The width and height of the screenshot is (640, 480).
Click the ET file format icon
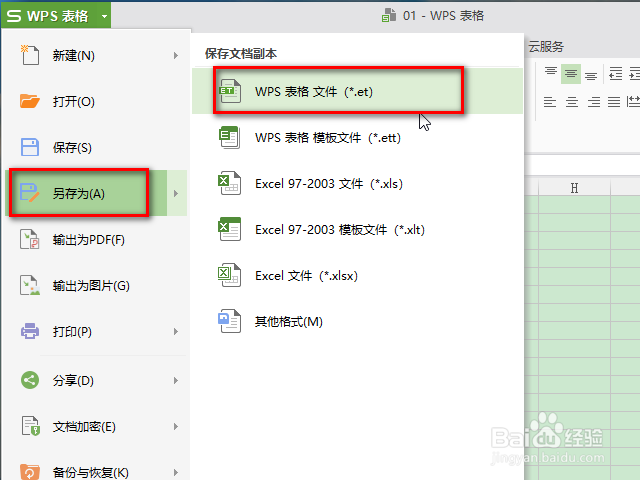(x=230, y=91)
